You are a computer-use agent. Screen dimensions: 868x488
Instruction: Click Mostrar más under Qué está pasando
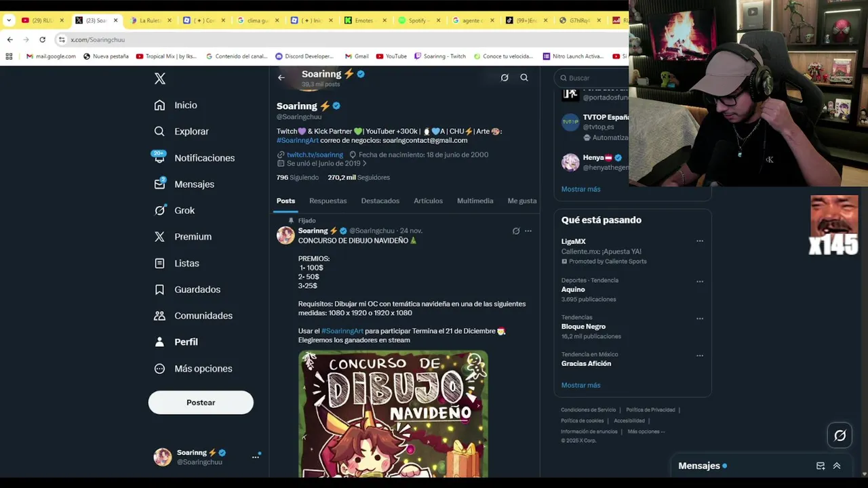coord(580,385)
